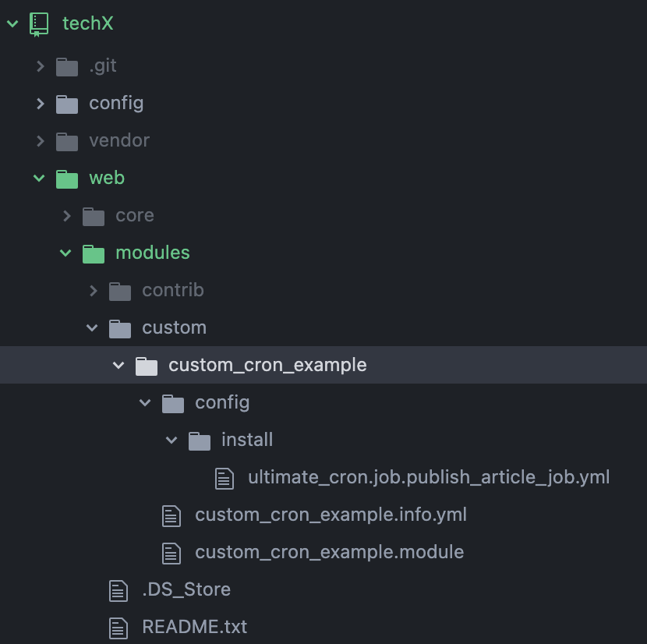
Task: Collapse the techX project root
Action: (12, 24)
